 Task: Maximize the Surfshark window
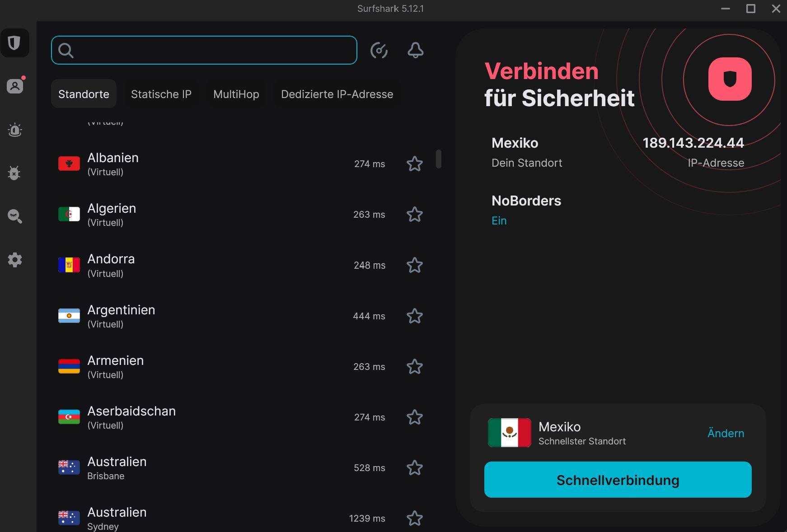click(x=751, y=9)
